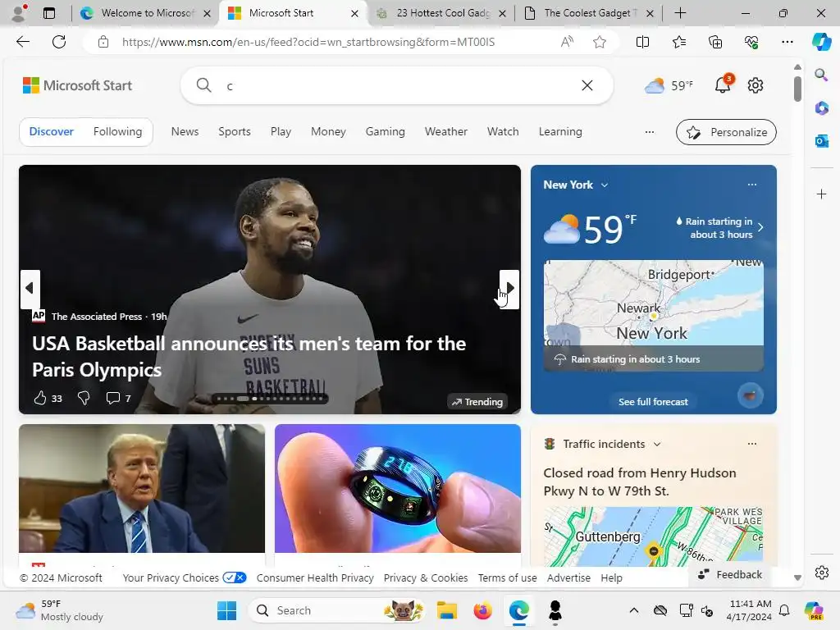The image size is (840, 630).
Task: Open Privacy & Cookies link
Action: 426,578
